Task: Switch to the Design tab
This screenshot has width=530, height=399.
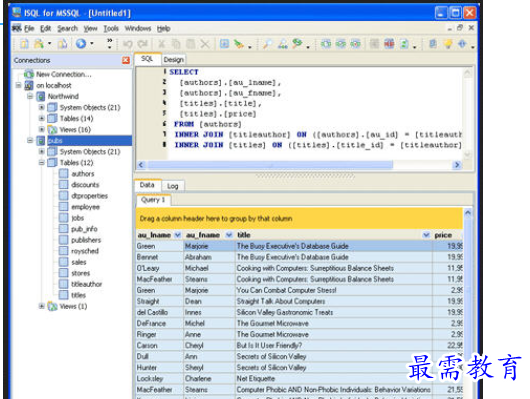Action: (x=173, y=60)
